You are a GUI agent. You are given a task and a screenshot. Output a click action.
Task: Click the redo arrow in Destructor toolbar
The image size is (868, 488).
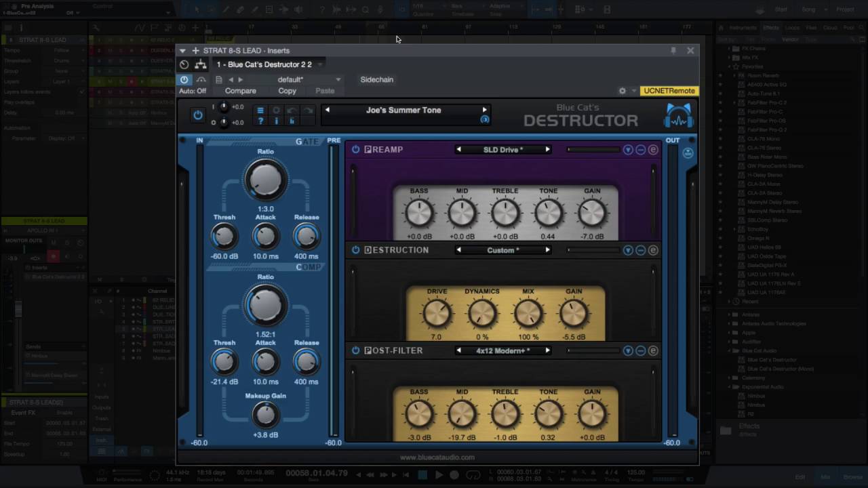pyautogui.click(x=308, y=110)
